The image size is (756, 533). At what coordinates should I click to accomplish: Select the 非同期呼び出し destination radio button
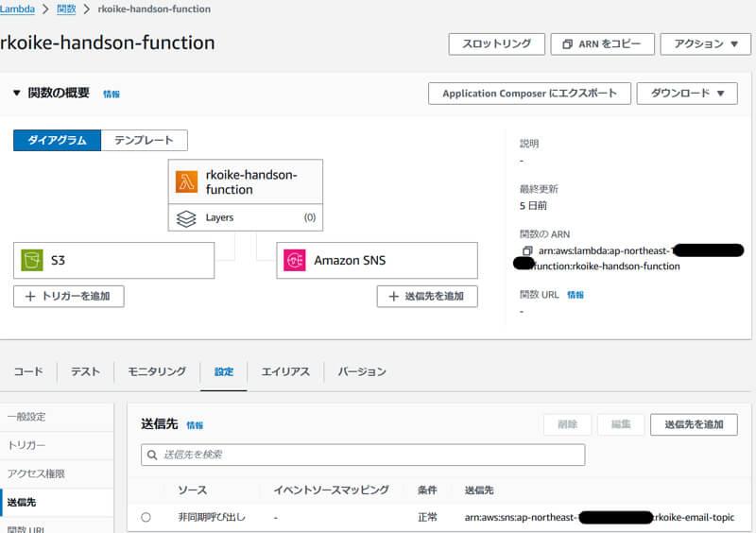pos(146,517)
